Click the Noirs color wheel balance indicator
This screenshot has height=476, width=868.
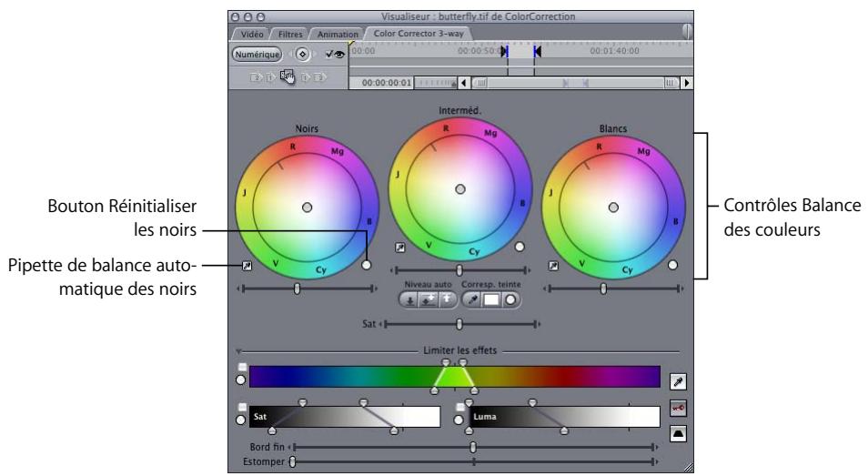click(308, 208)
